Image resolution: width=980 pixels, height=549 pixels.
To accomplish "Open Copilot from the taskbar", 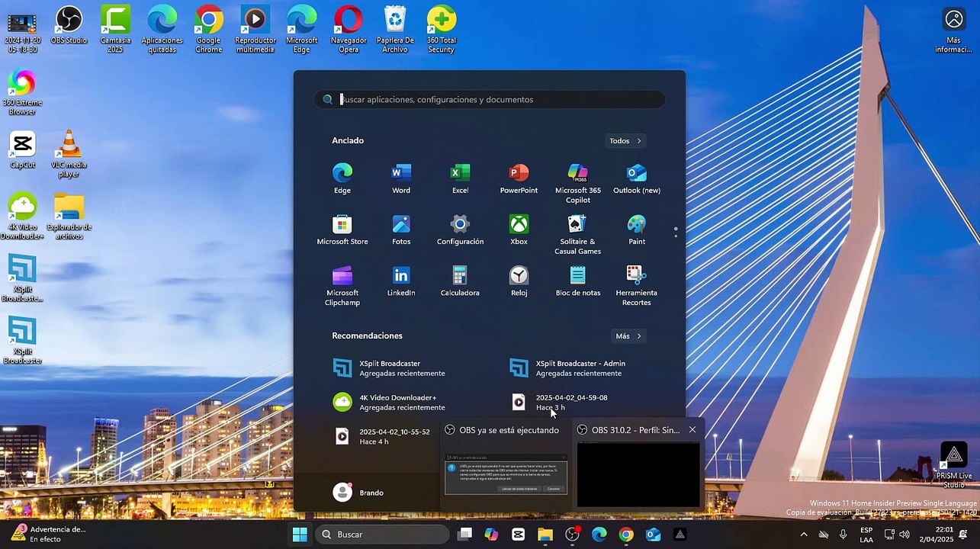I will click(x=491, y=535).
